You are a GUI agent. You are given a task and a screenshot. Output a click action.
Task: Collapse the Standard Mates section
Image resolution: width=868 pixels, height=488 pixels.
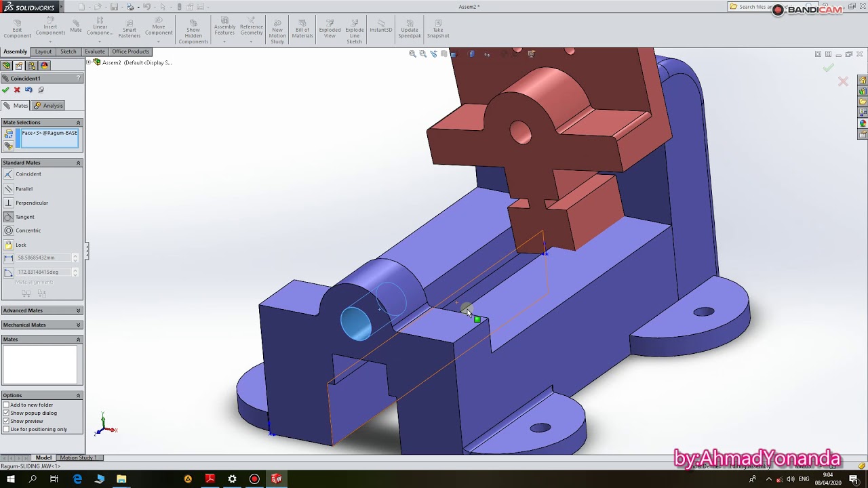(x=42, y=163)
